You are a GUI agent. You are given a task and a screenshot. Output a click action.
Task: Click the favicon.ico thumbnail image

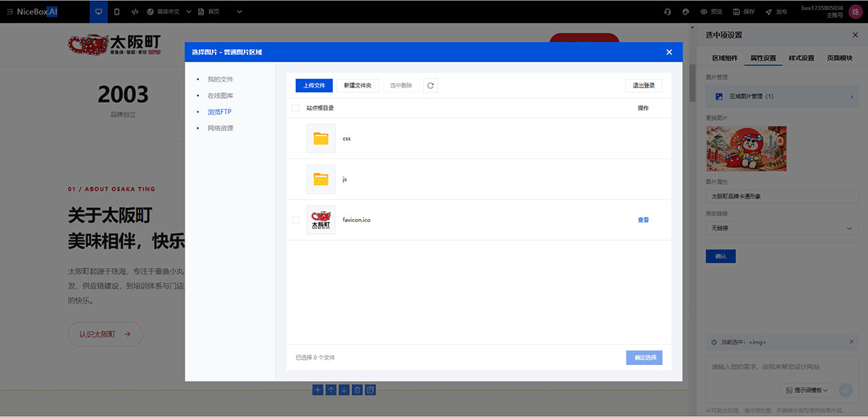pyautogui.click(x=320, y=220)
